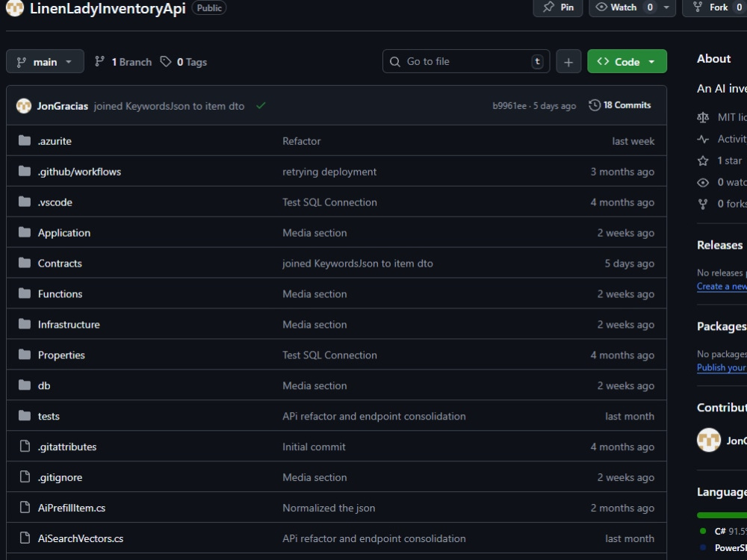Open the .gitignore file name
The image size is (747, 560).
[x=60, y=477]
